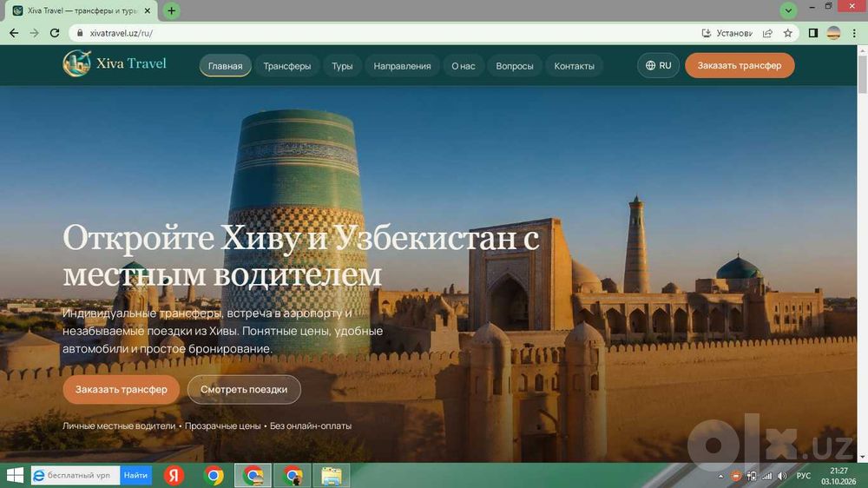Click the address bar with xivatravel.uz/ru/
This screenshot has width=868, height=488.
387,33
